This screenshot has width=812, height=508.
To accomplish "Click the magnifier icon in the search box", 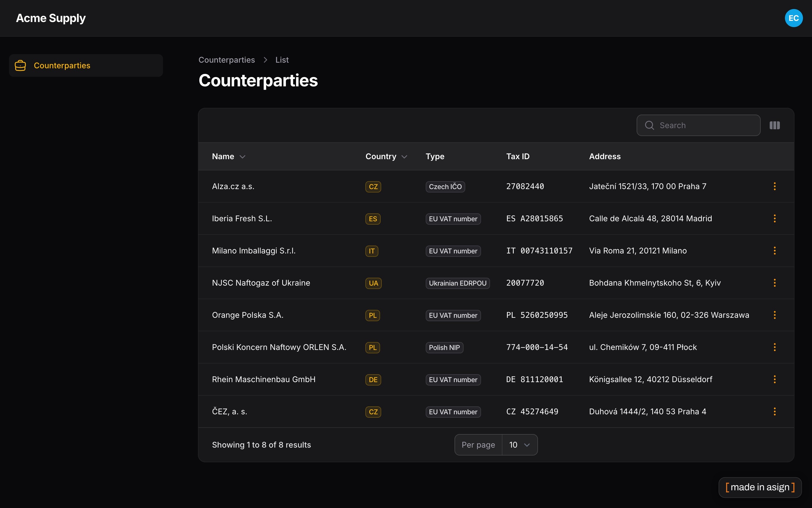I will click(x=650, y=125).
